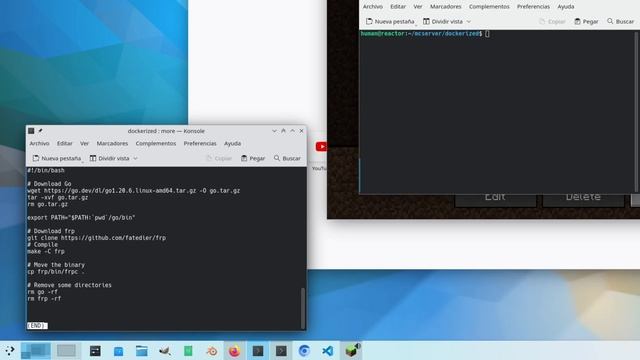
Task: Click the 'make -C frp' line
Action: [46, 251]
